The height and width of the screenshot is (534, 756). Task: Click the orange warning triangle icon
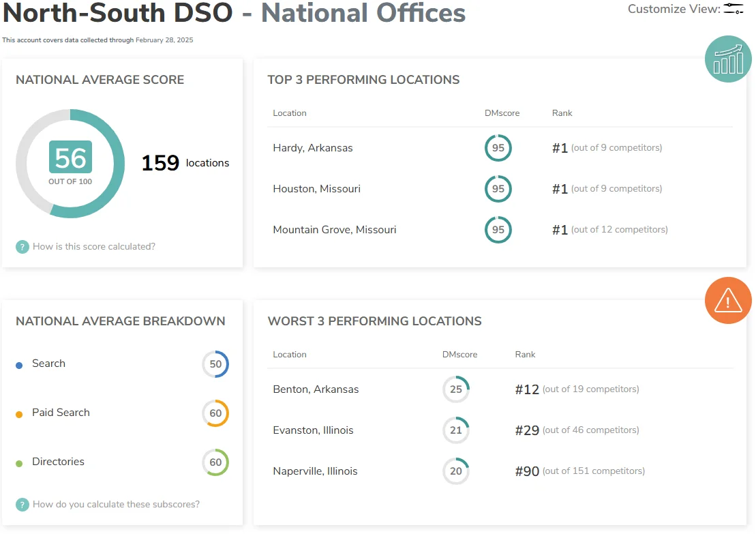(727, 300)
